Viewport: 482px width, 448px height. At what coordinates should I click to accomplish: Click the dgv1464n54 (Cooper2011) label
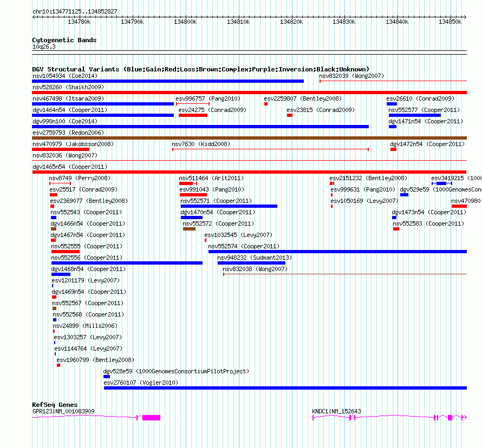[x=70, y=110]
